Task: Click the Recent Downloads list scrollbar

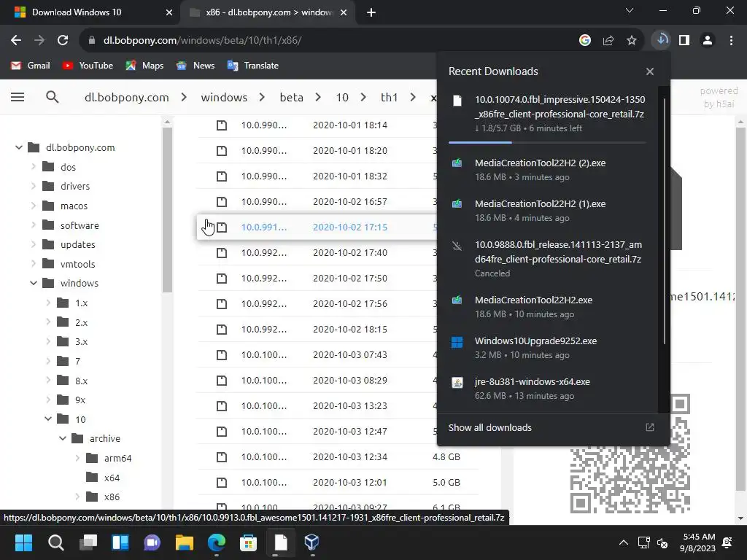Action: [664, 222]
